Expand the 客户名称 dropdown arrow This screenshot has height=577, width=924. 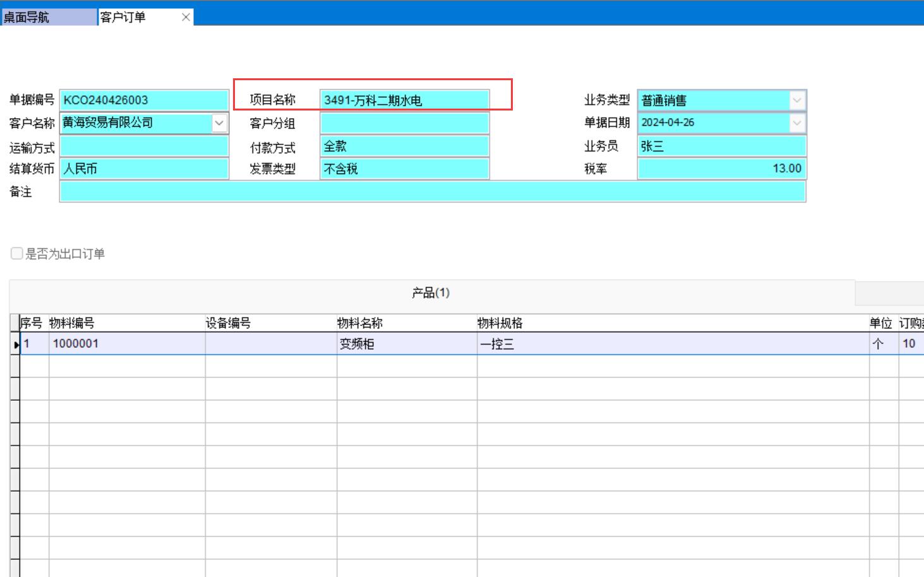[x=219, y=123]
